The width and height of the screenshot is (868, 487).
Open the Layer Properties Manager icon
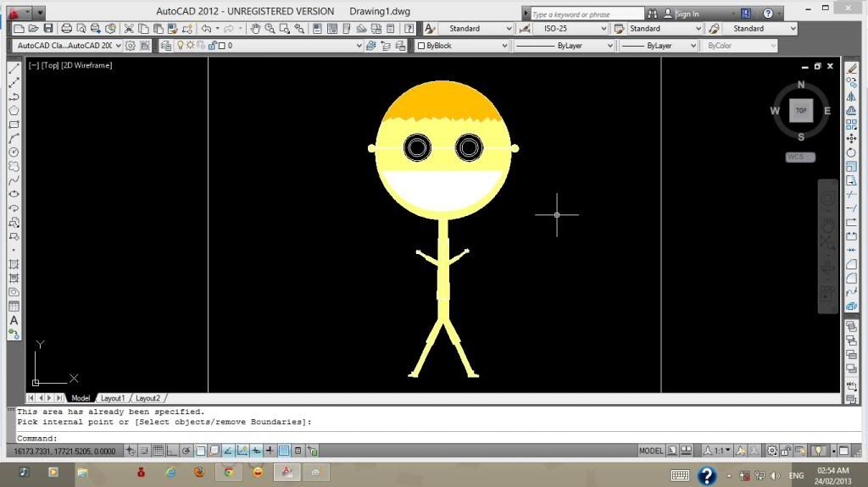[165, 46]
